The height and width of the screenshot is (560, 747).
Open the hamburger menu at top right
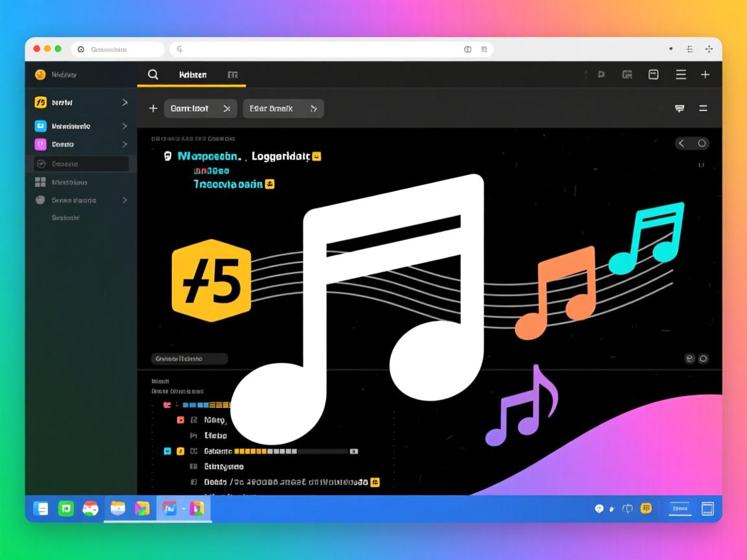coord(681,75)
